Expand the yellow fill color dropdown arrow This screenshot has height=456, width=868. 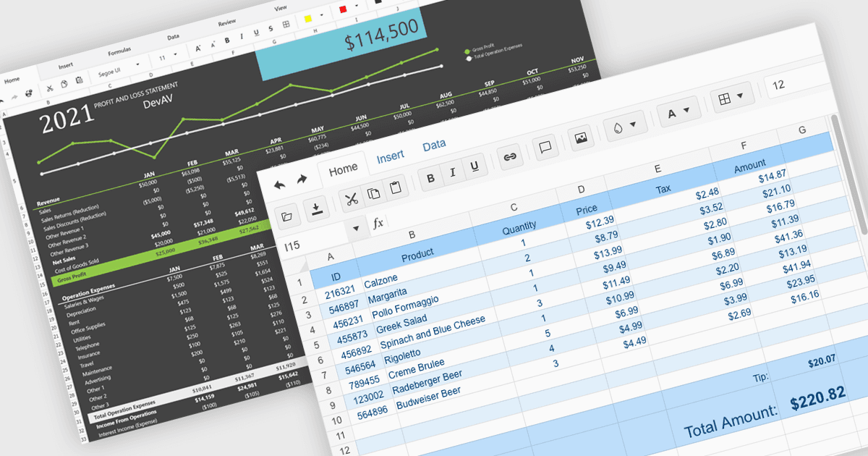[320, 14]
